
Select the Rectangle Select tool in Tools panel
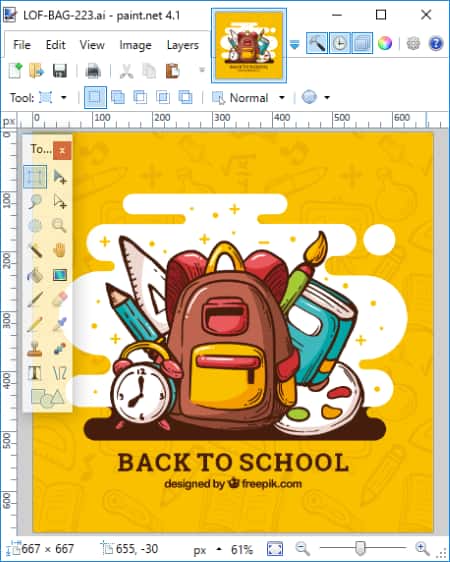(x=35, y=177)
